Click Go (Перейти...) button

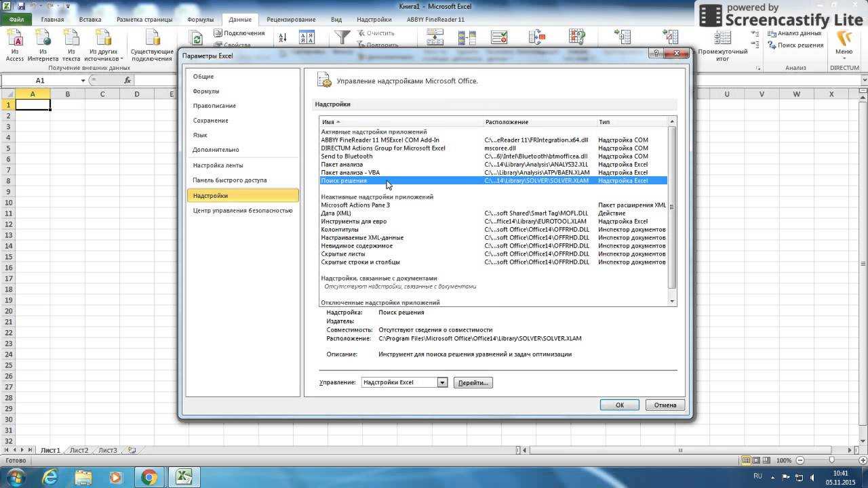click(473, 382)
